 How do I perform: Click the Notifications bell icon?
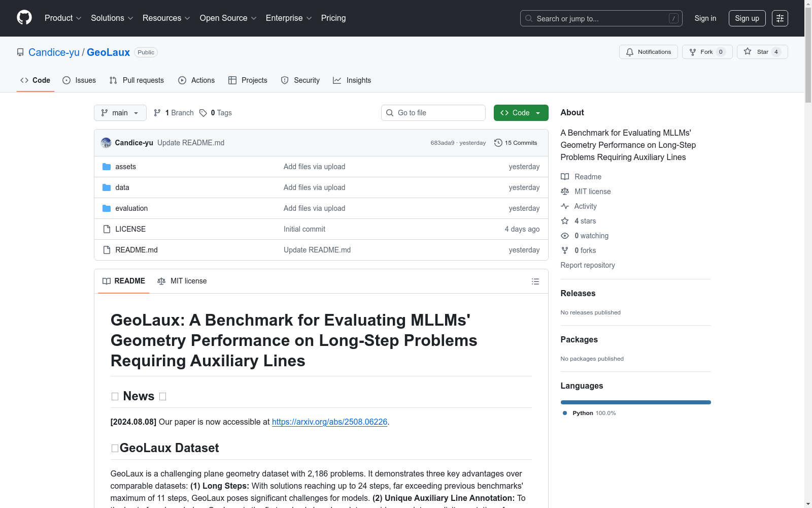click(630, 52)
